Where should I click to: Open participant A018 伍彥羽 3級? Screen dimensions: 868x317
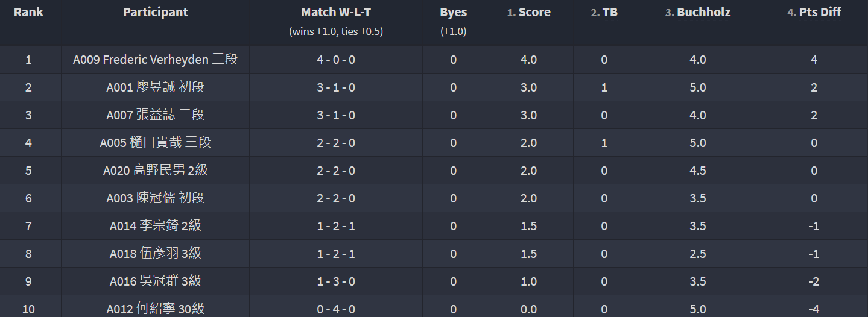156,254
